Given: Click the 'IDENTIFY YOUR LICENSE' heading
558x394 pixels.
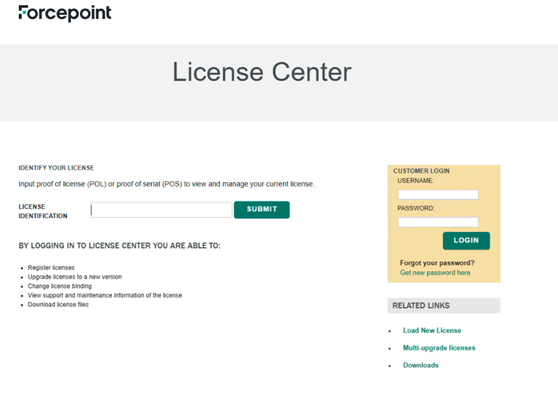Looking at the screenshot, I should click(56, 168).
